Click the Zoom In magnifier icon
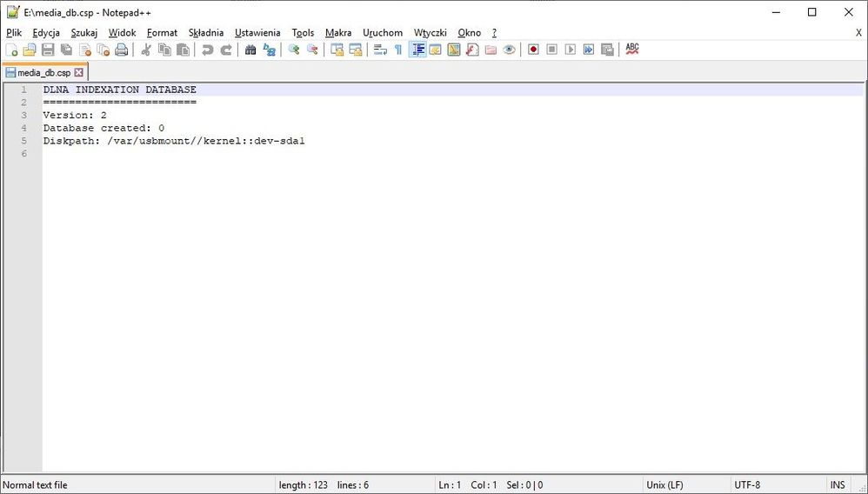Screen dimensions: 868x494 [294, 50]
